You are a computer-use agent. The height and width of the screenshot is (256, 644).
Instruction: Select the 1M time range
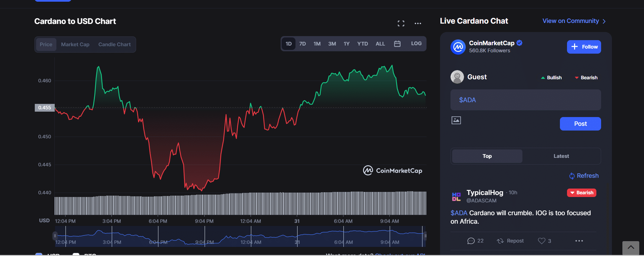pyautogui.click(x=317, y=44)
